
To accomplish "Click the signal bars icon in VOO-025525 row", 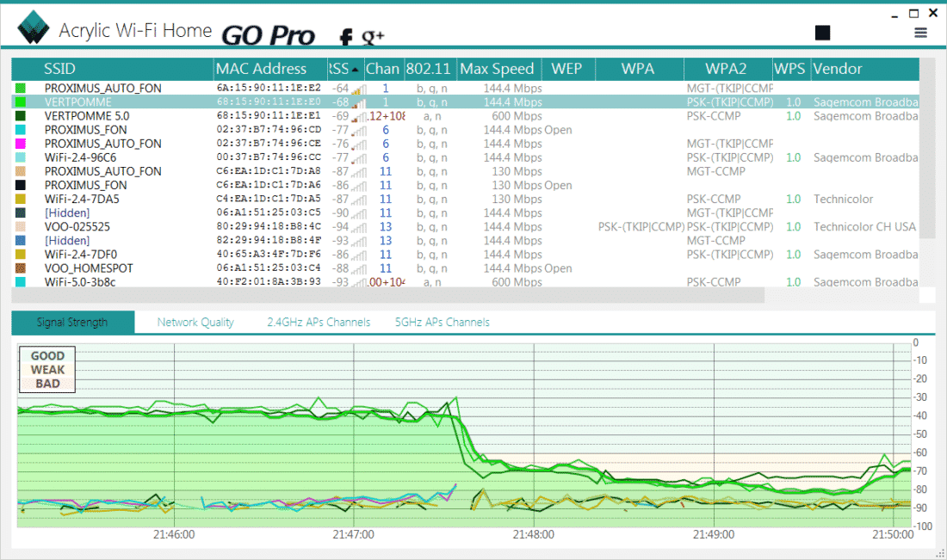I will click(x=359, y=227).
